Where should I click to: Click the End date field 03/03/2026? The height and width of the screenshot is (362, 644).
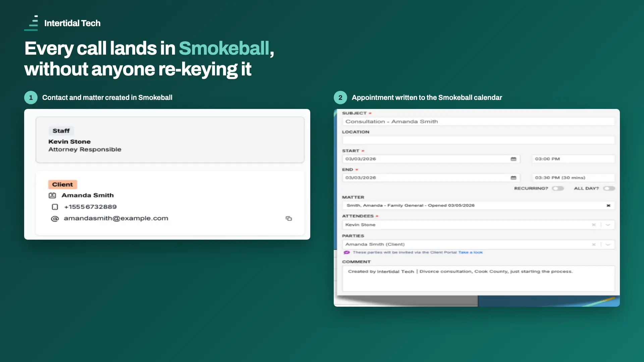(431, 178)
